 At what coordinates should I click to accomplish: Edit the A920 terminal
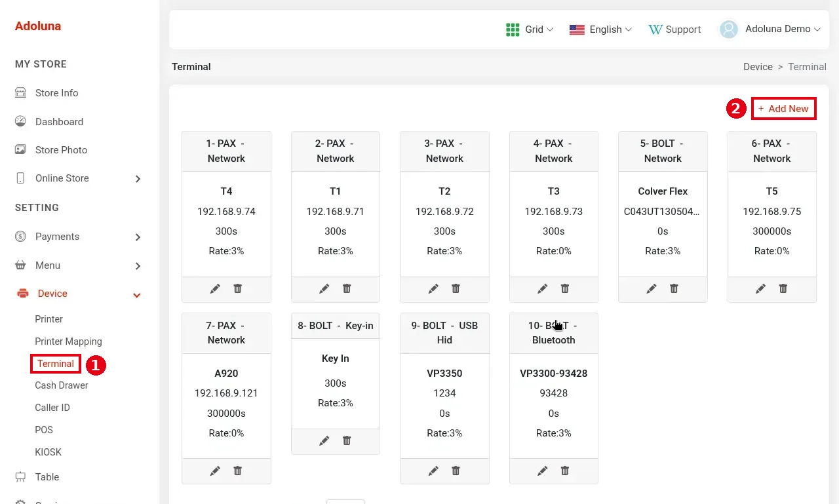click(x=215, y=471)
